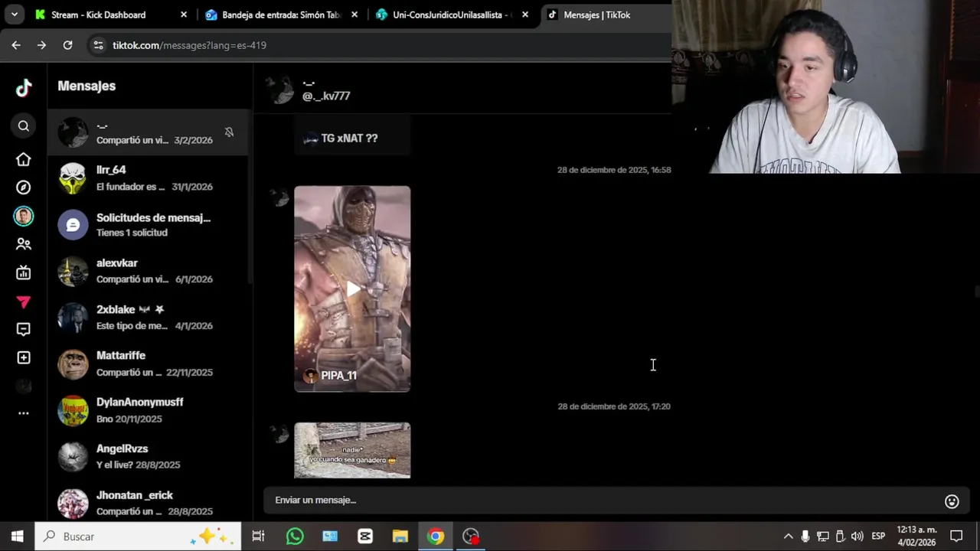Open conversation with Jhonatan _erick

(147, 504)
